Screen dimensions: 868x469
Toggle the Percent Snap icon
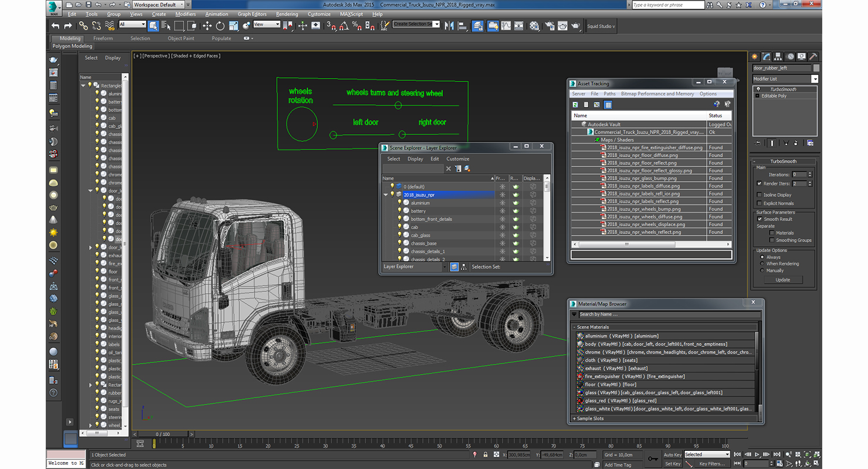(357, 26)
